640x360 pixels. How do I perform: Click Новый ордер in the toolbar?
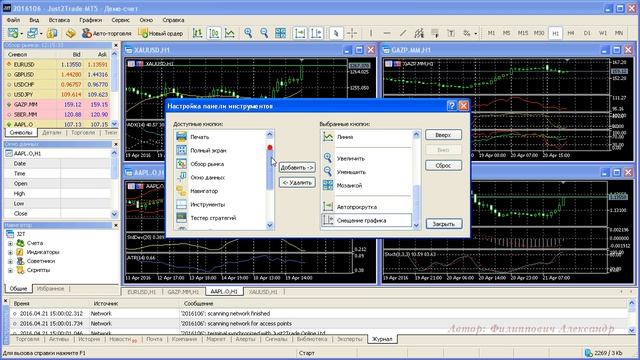tap(160, 33)
